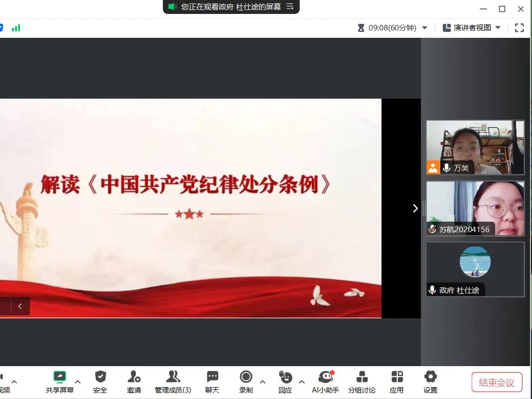Expand the Speaker View (演讲者视图) dropdown
The height and width of the screenshot is (399, 532).
(x=498, y=28)
